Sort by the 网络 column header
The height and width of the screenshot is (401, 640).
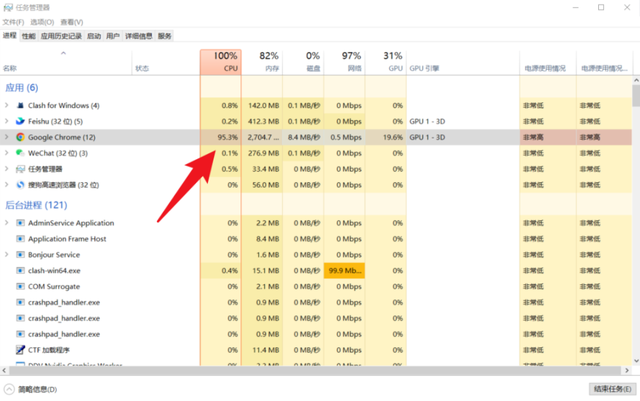344,62
